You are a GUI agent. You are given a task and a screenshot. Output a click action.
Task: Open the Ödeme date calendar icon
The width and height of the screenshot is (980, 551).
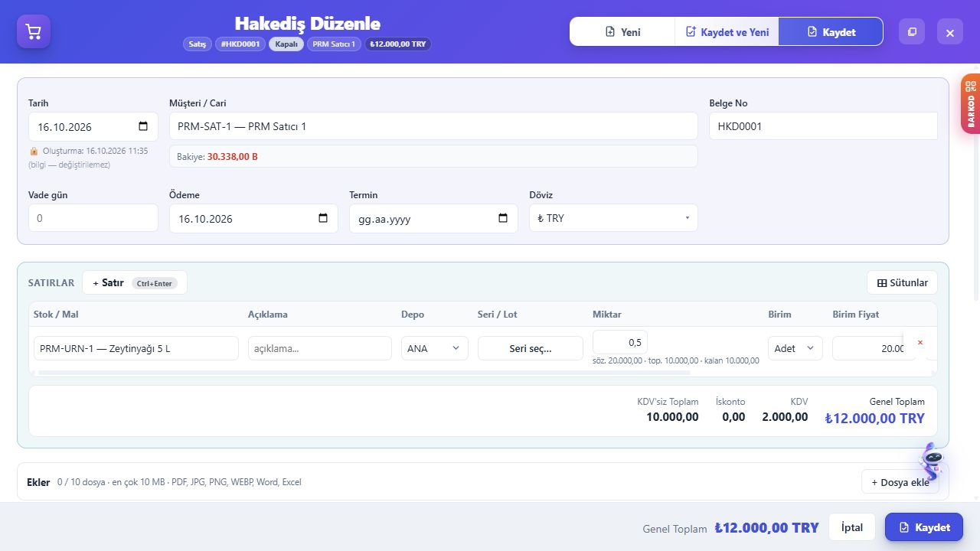tap(323, 218)
